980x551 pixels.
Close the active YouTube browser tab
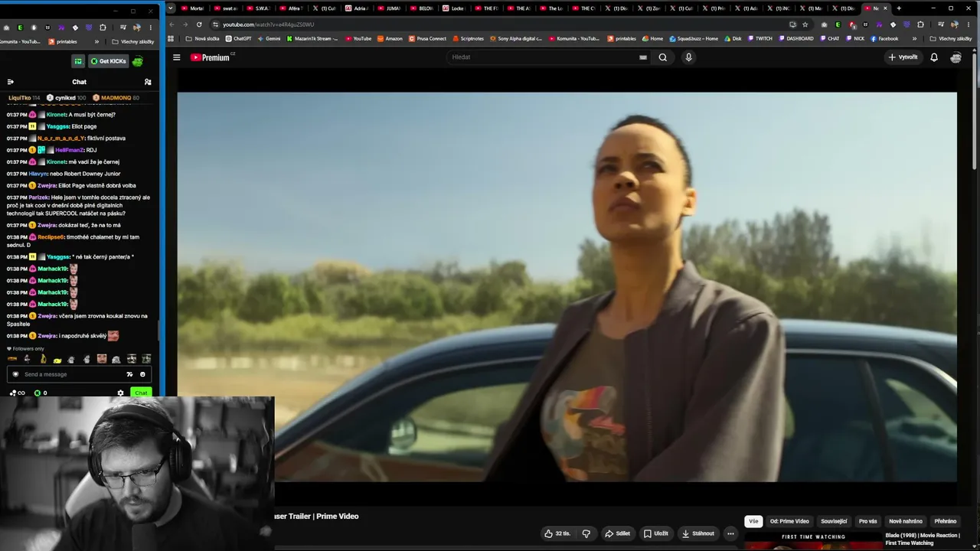click(x=886, y=8)
